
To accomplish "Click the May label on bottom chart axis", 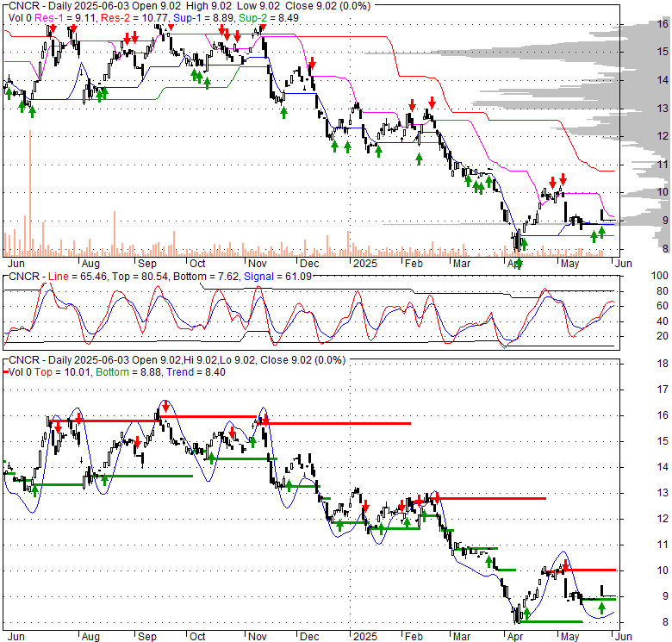I will 569,637.
